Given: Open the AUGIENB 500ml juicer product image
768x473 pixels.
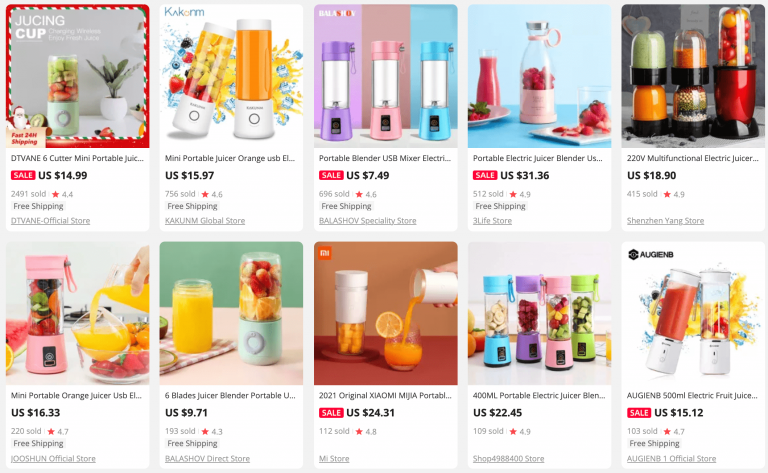Looking at the screenshot, I should tap(693, 313).
